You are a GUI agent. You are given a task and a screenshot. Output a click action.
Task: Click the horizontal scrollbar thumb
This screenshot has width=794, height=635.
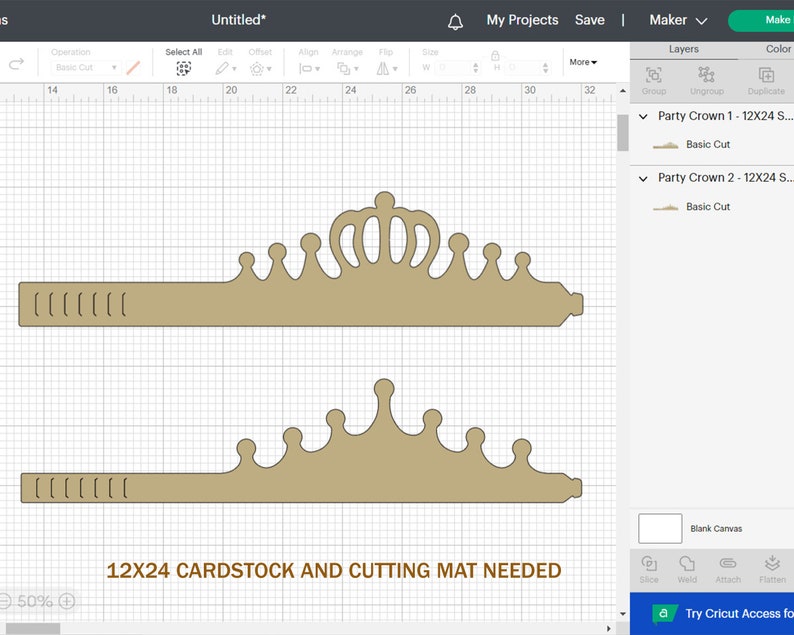(x=32, y=628)
